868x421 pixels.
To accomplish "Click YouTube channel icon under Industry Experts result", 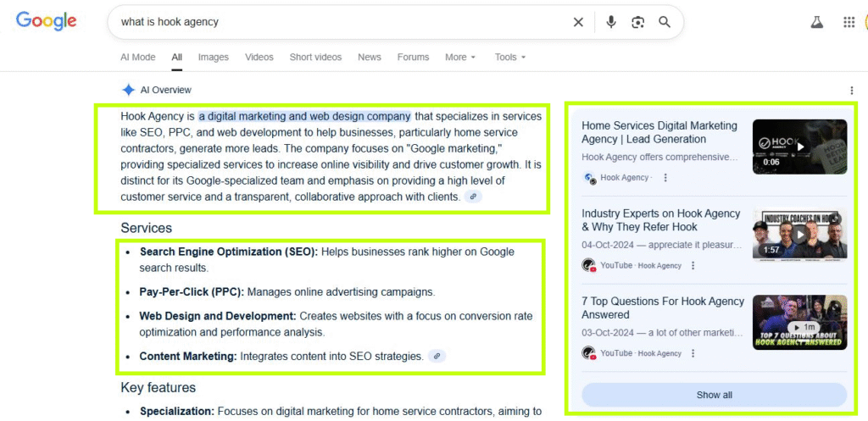I will tap(589, 265).
